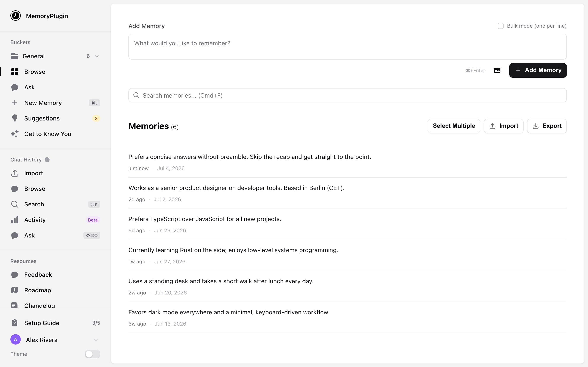Click the image upload icon beside Add Memory

(497, 70)
